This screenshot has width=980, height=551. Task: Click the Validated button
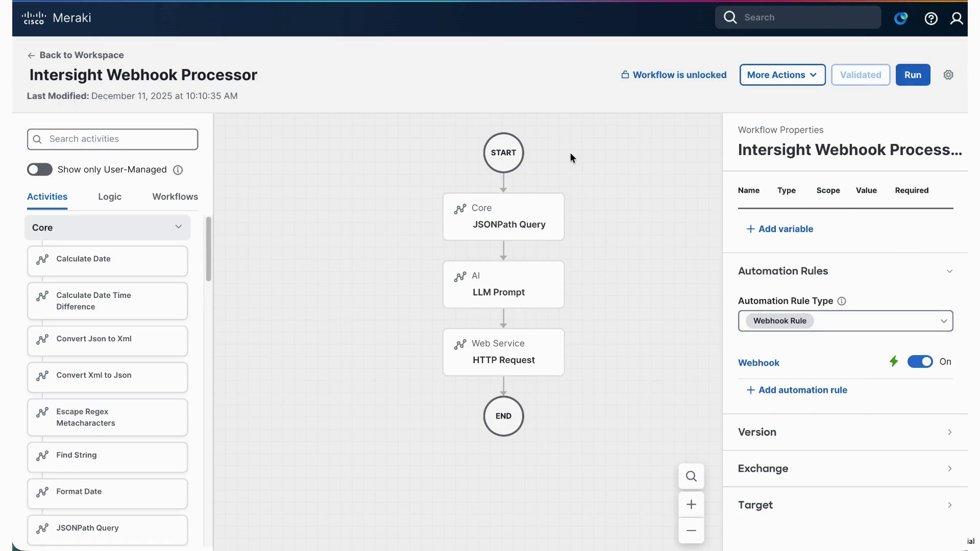[861, 75]
